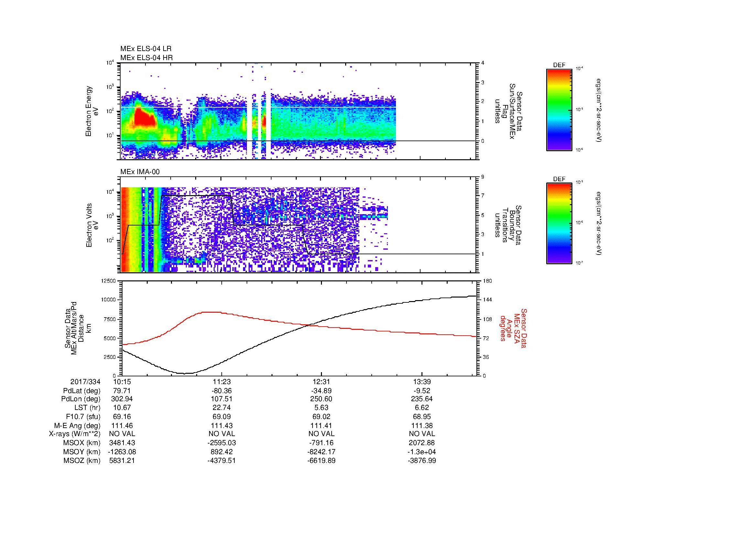Click the date label '2017/334'
This screenshot has width=756, height=534.
[85, 382]
